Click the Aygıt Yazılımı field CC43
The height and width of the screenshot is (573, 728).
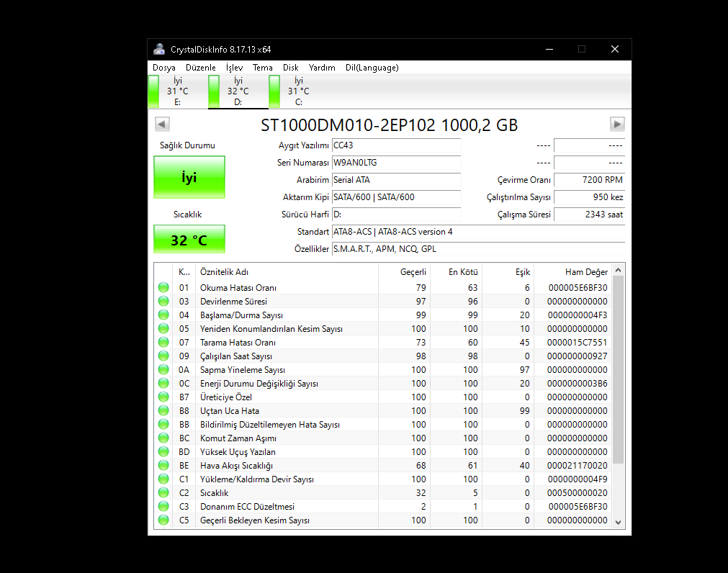click(397, 145)
